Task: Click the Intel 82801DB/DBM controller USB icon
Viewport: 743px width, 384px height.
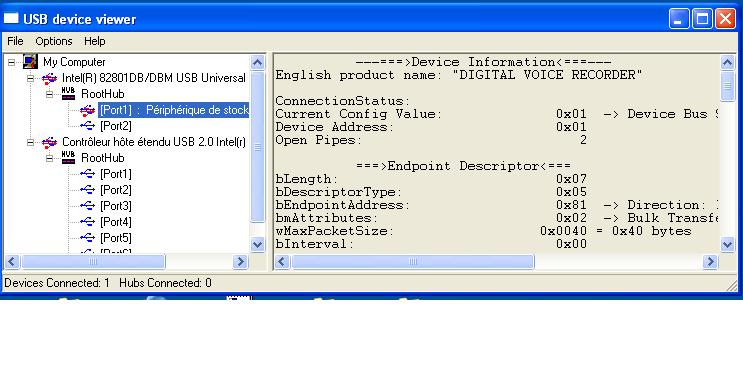Action: tap(49, 78)
